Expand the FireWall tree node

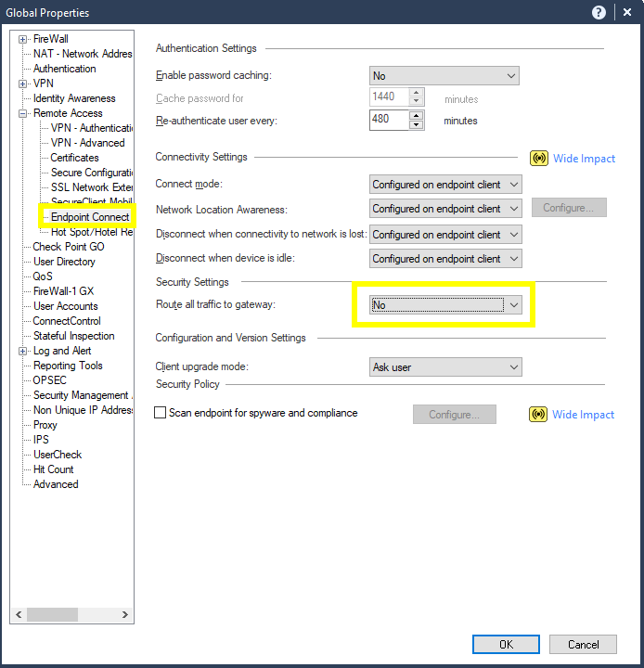22,40
